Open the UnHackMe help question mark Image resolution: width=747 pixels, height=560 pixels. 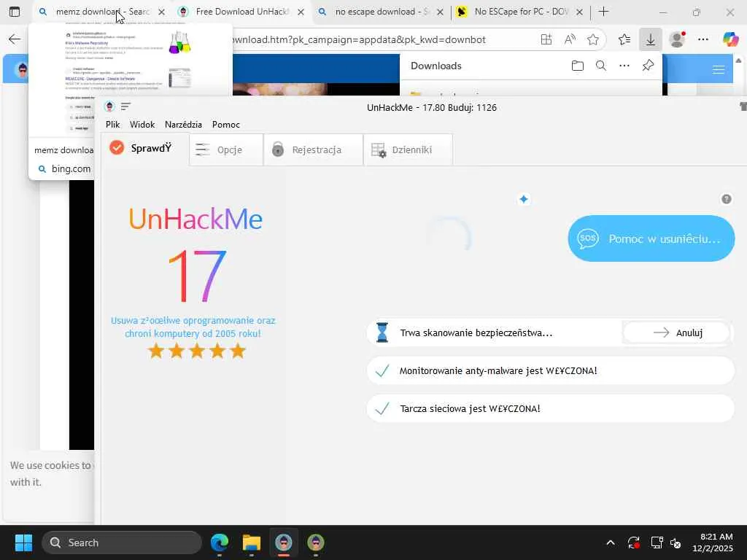point(727,199)
